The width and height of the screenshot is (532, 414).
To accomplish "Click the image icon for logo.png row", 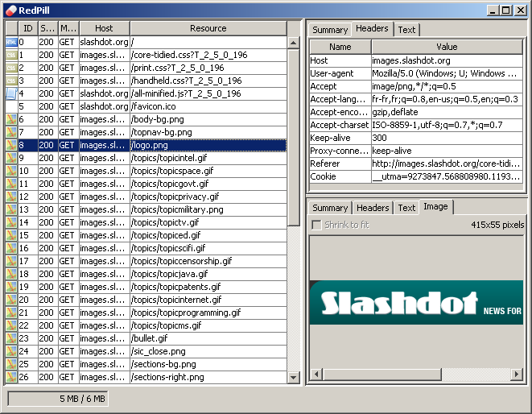I will click(11, 145).
